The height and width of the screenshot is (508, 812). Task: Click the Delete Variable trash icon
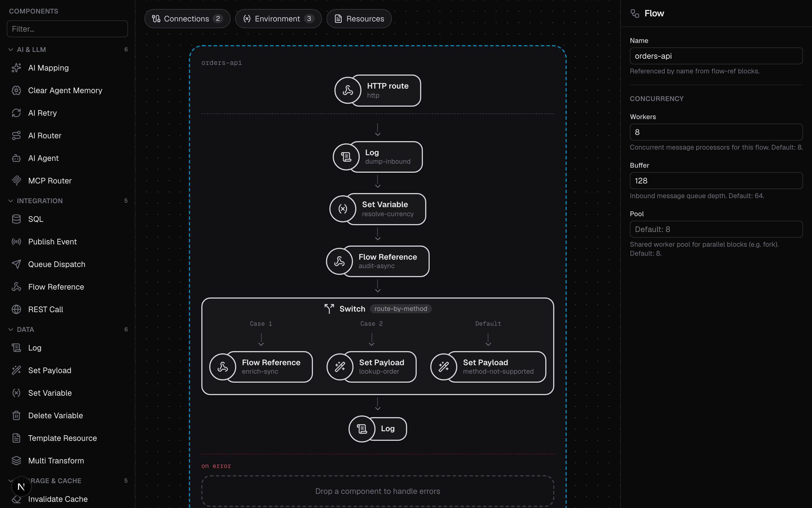tap(16, 415)
